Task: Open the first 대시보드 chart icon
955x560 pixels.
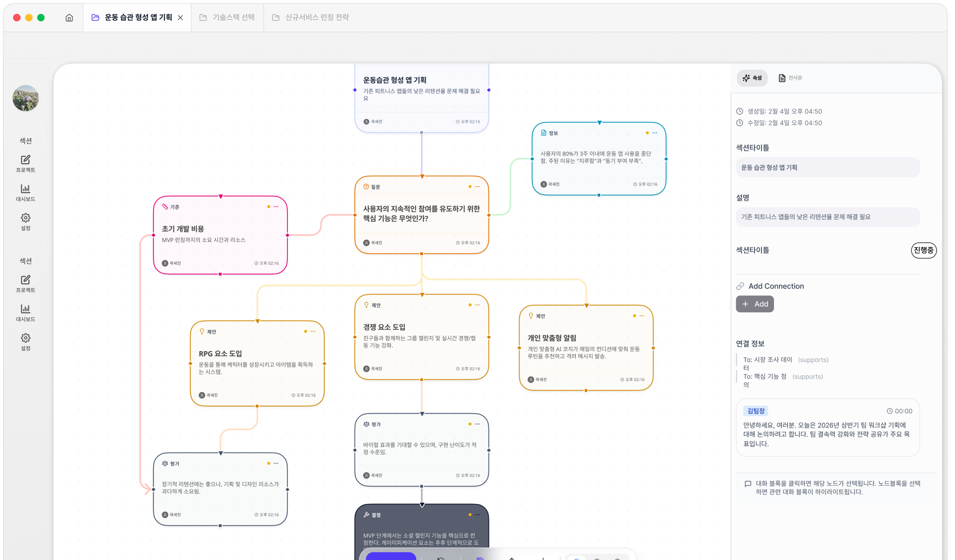Action: pyautogui.click(x=25, y=188)
